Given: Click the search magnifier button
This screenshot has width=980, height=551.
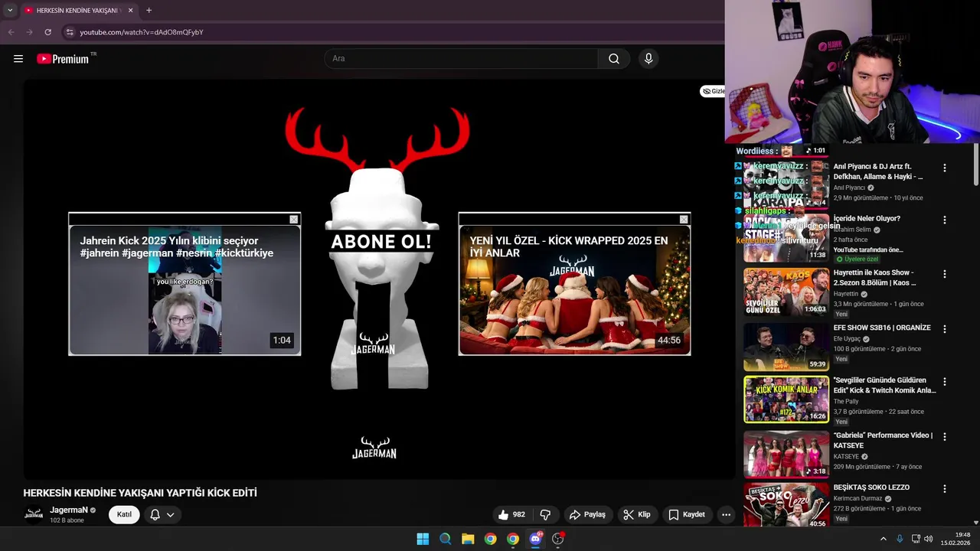Looking at the screenshot, I should (x=614, y=59).
